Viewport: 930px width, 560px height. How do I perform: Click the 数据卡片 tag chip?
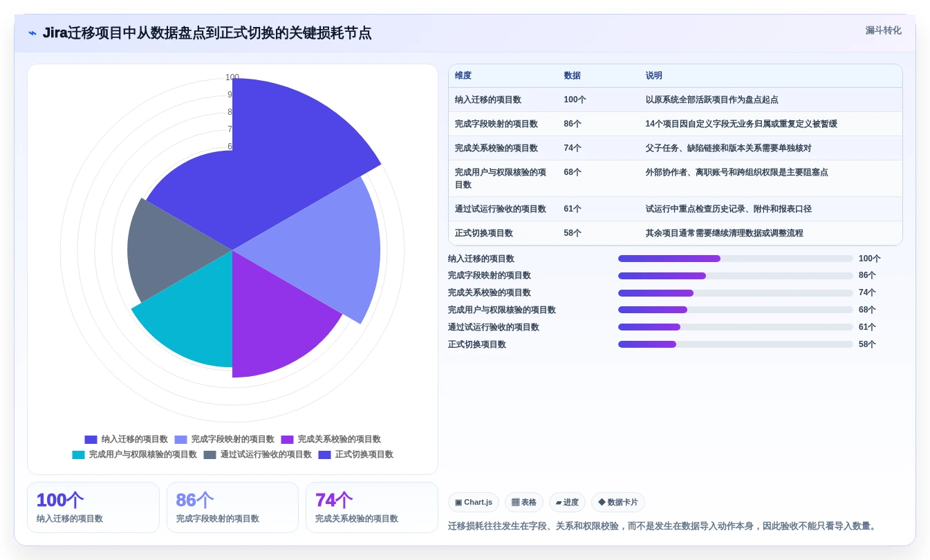tap(618, 503)
